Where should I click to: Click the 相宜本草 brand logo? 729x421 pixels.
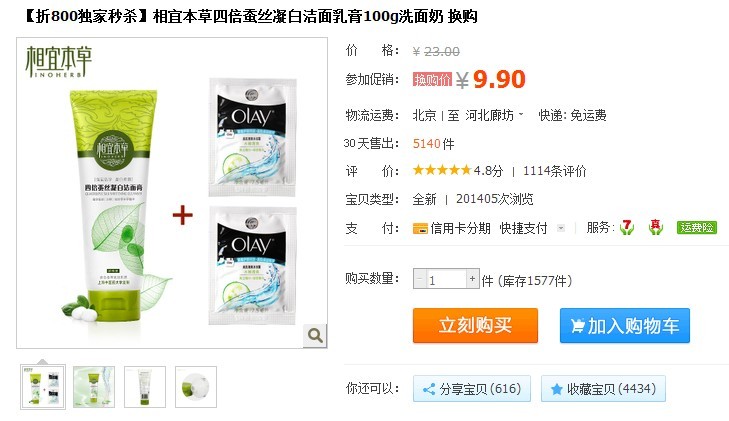[59, 61]
